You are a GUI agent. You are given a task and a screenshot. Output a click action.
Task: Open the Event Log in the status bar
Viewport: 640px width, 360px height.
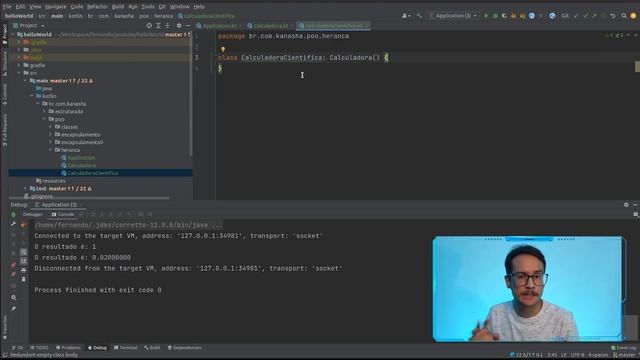tap(624, 348)
